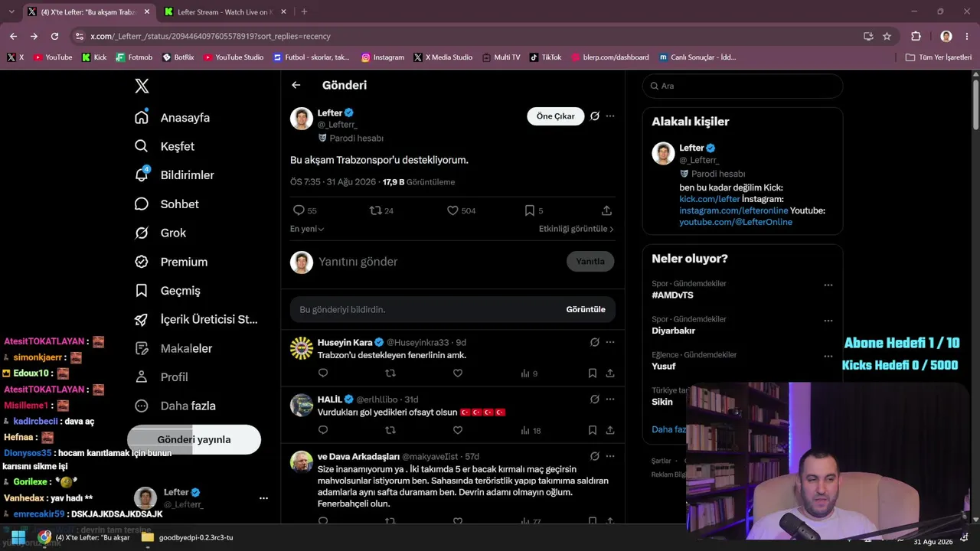Image resolution: width=980 pixels, height=551 pixels.
Task: View analytics of Huseyin Kara's comment
Action: (x=529, y=373)
